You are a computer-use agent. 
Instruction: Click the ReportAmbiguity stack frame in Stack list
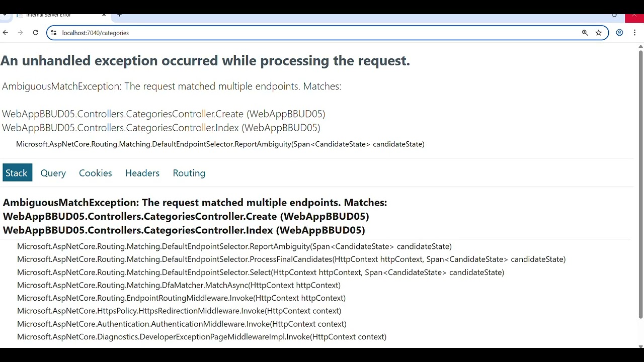click(234, 246)
